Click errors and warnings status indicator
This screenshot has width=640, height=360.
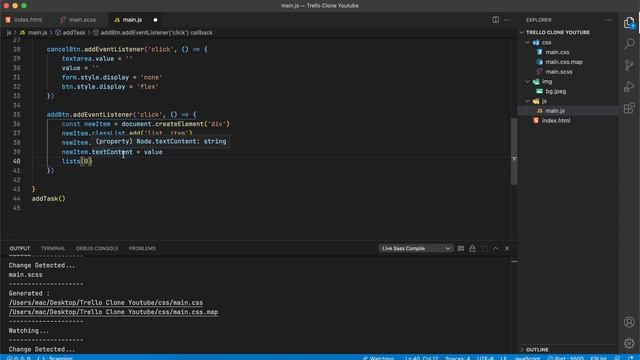tap(18, 358)
